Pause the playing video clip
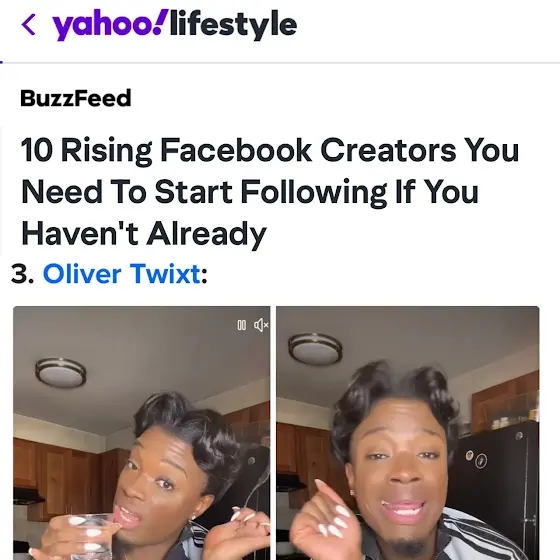 [242, 325]
